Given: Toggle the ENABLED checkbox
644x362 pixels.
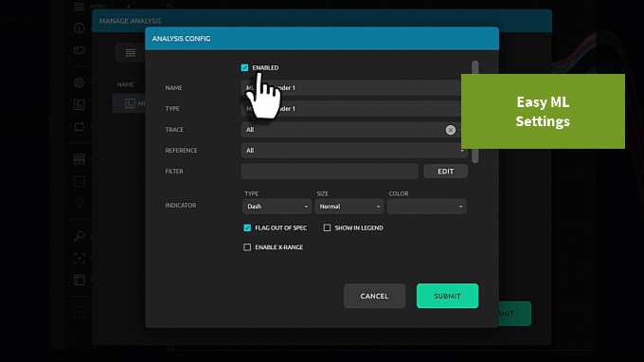Looking at the screenshot, I should pos(244,67).
